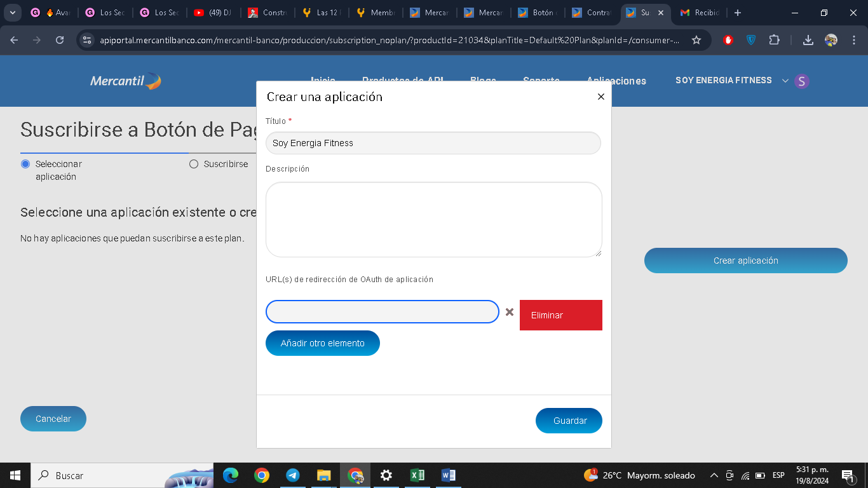Open a new browser tab
This screenshot has height=488, width=868.
pos(738,13)
